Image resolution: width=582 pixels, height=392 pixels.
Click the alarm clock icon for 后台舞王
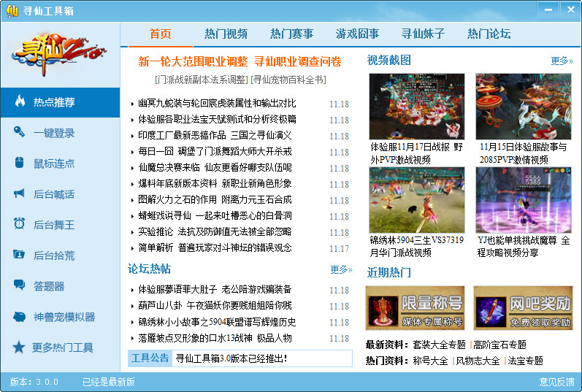click(19, 223)
